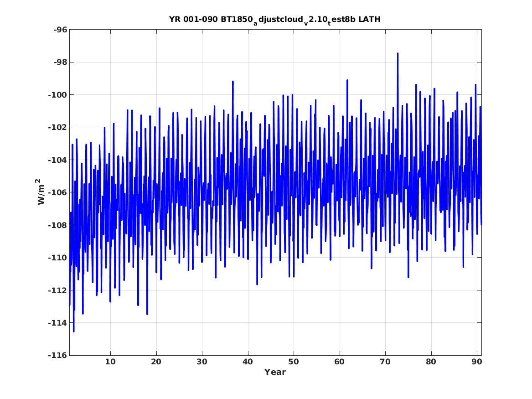
Task: Click y-axis tick label -112
Action: click(58, 290)
